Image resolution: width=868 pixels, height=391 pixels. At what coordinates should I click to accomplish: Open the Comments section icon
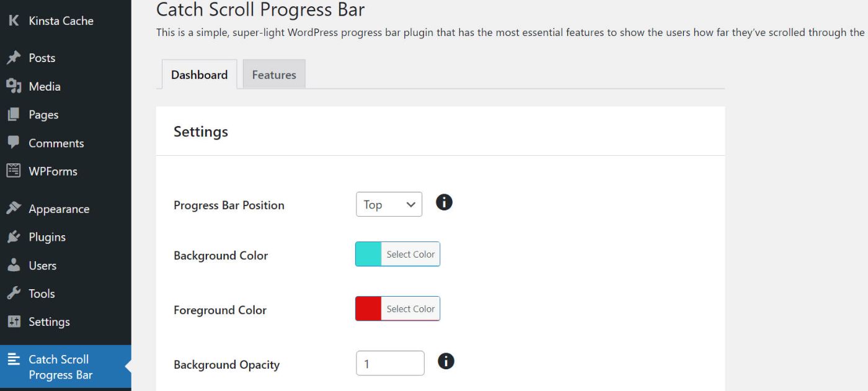(x=15, y=143)
